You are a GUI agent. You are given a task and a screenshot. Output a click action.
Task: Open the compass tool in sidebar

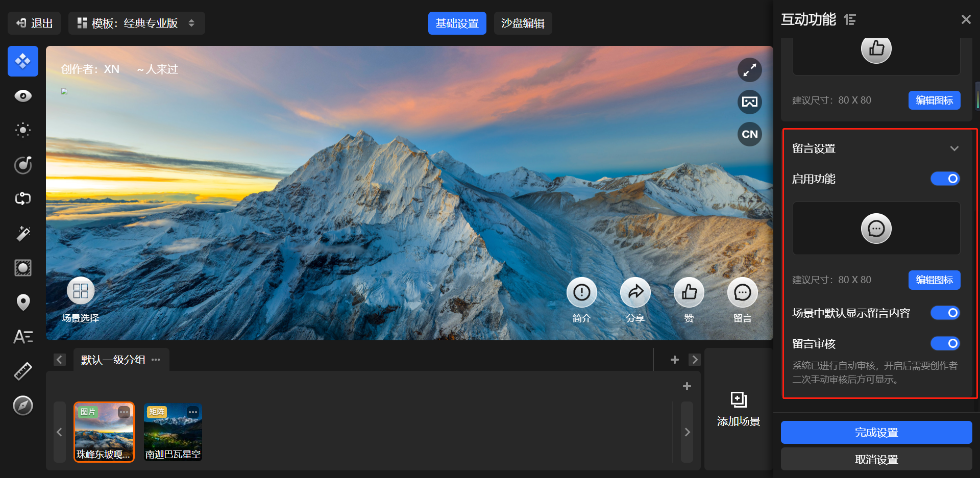[23, 406]
